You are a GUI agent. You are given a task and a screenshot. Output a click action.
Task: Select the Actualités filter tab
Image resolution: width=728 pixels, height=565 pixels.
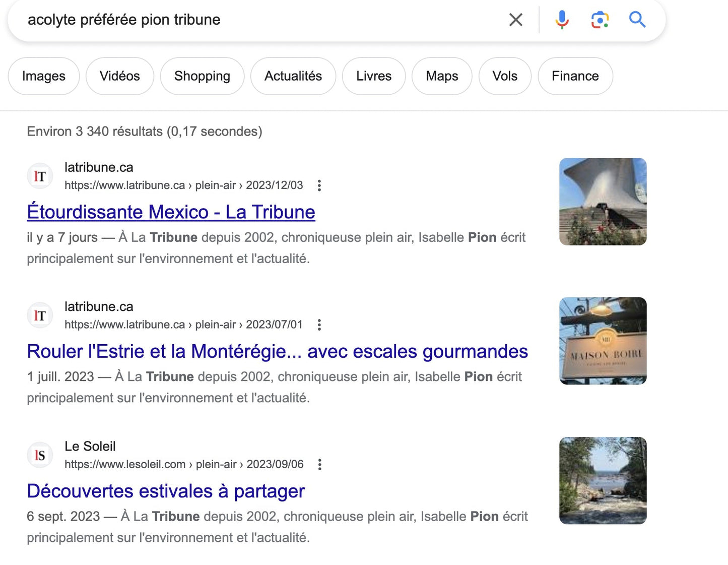tap(293, 76)
